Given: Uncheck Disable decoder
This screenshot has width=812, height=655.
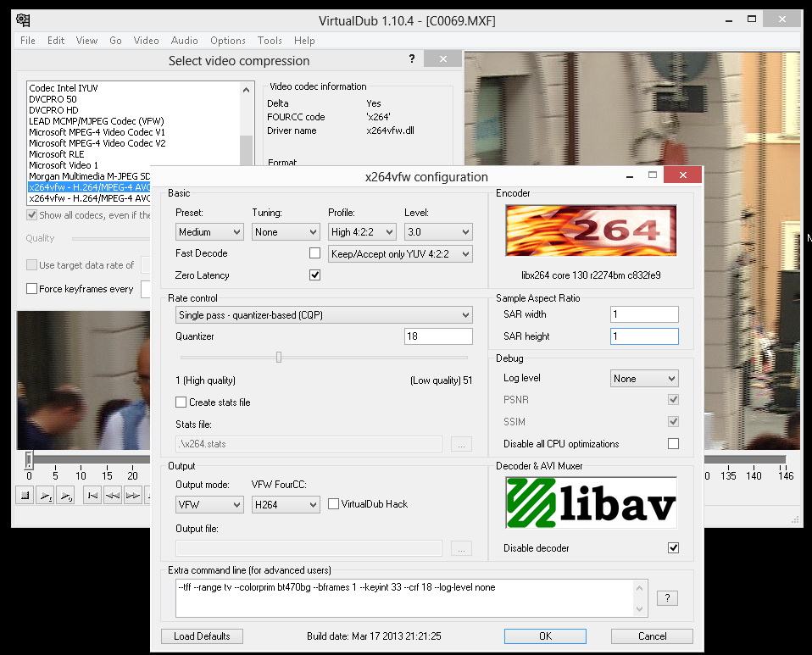Looking at the screenshot, I should 673,548.
